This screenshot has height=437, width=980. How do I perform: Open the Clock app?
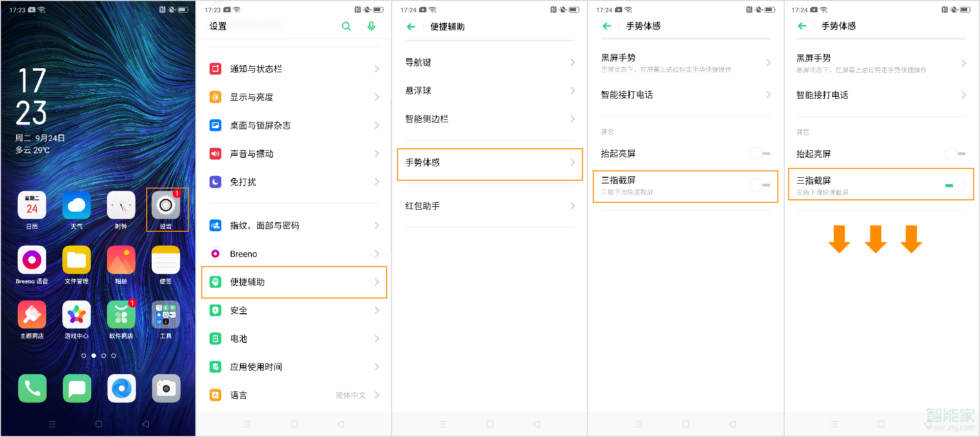pos(121,205)
